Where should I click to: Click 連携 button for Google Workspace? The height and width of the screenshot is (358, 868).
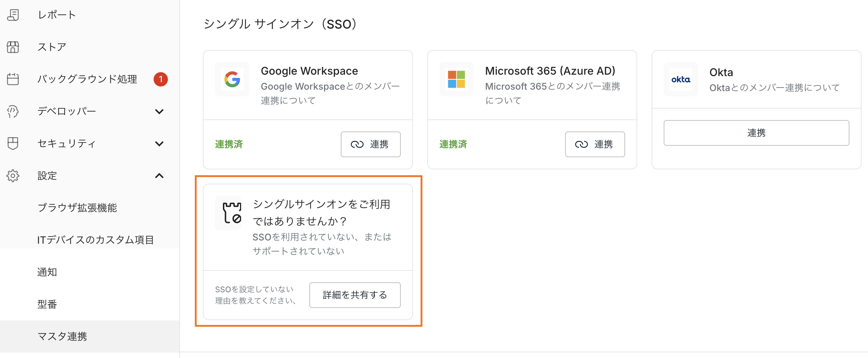[x=370, y=144]
